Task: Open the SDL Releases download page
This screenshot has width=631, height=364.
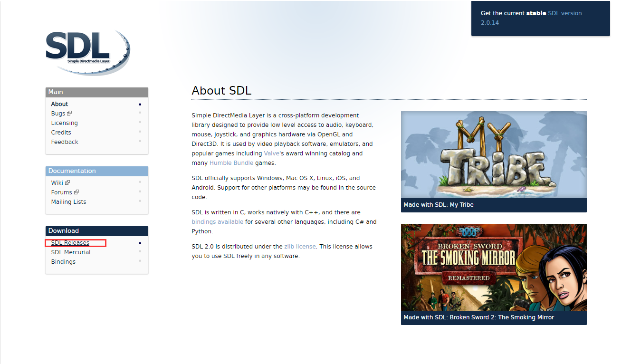Action: (69, 242)
